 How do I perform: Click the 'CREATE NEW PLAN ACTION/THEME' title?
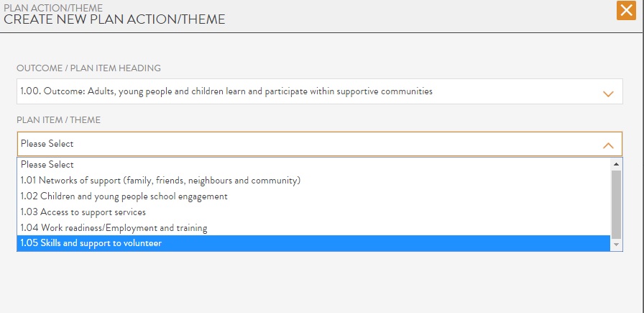point(115,19)
